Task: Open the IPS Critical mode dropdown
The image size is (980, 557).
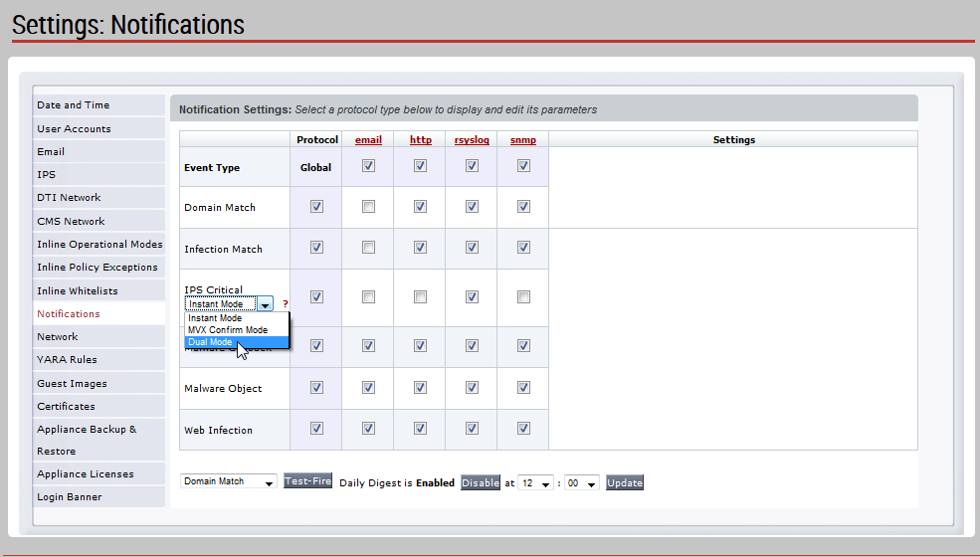Action: coord(229,304)
